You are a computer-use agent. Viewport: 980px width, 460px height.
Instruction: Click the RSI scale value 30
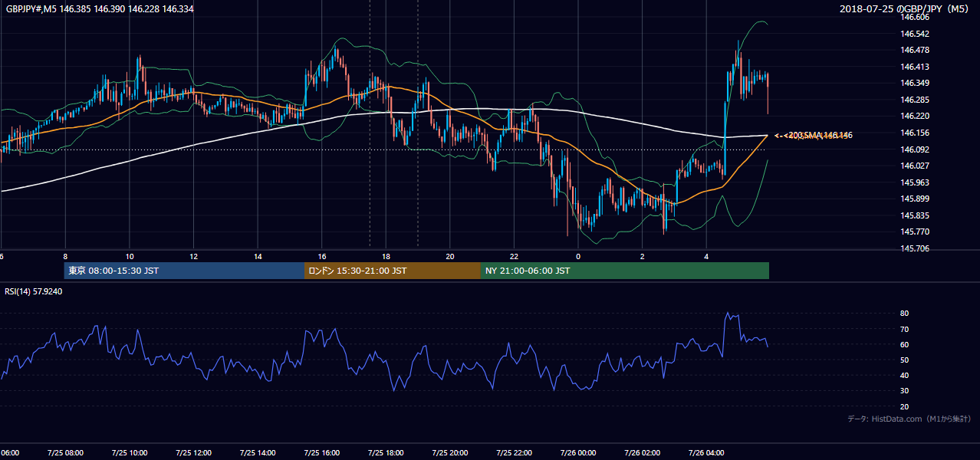pos(905,391)
